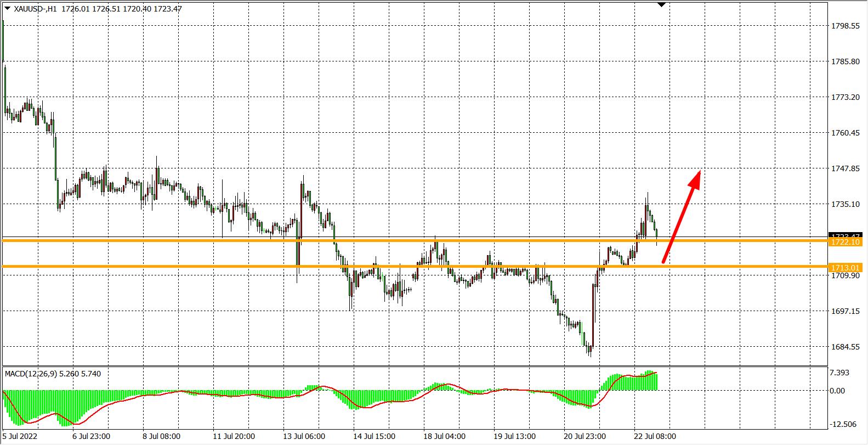This screenshot has height=445, width=868.
Task: Click the chart shift triangle marker at top
Action: [x=661, y=4]
